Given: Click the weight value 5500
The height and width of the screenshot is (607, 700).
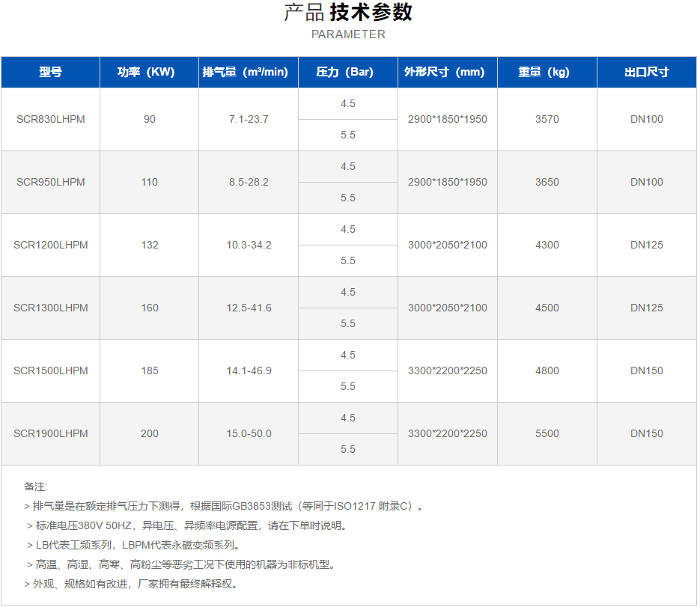Looking at the screenshot, I should (x=547, y=433).
